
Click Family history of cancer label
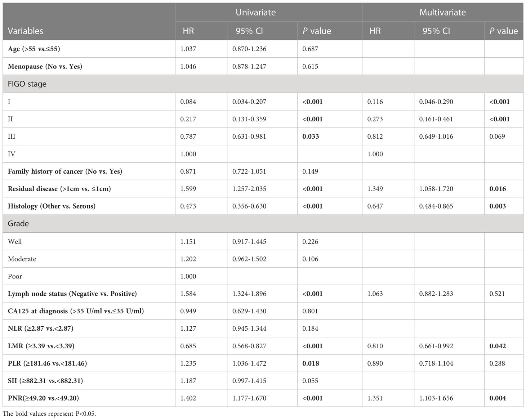tap(65, 171)
